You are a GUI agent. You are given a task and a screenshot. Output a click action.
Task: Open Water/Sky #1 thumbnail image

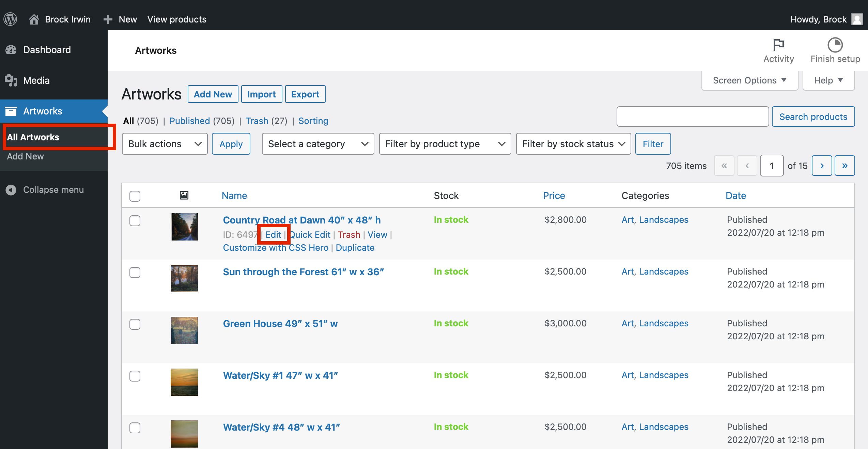point(184,382)
